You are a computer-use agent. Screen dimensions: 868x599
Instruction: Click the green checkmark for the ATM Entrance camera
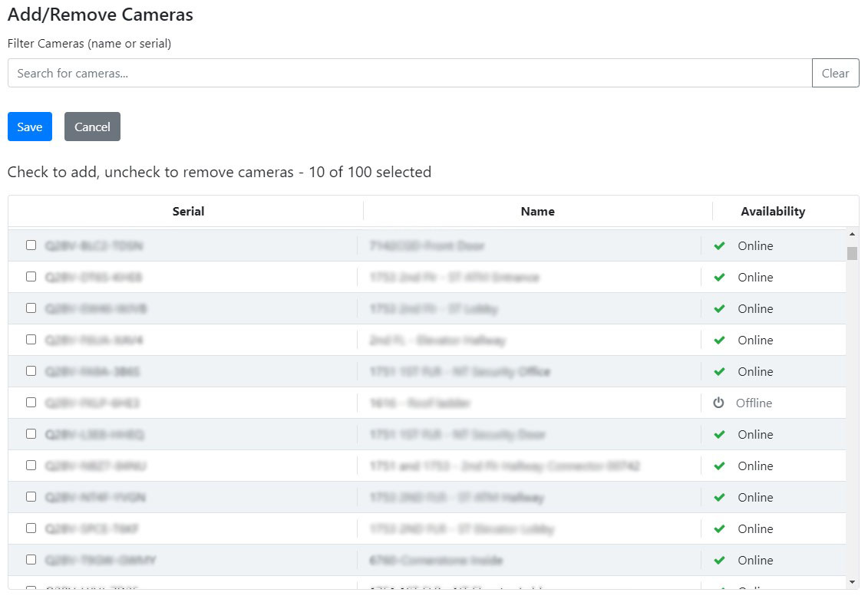click(x=719, y=278)
